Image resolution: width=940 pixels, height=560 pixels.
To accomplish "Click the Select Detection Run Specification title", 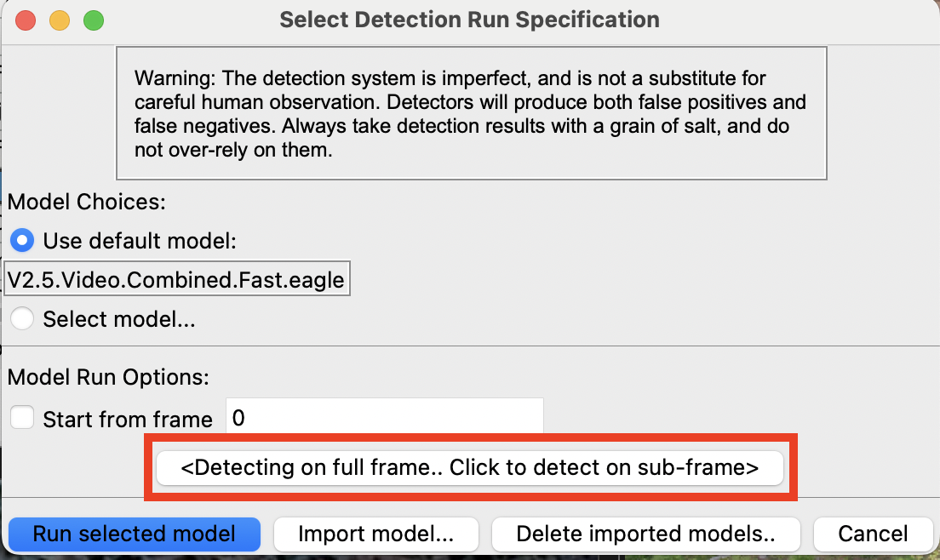I will coord(470,19).
